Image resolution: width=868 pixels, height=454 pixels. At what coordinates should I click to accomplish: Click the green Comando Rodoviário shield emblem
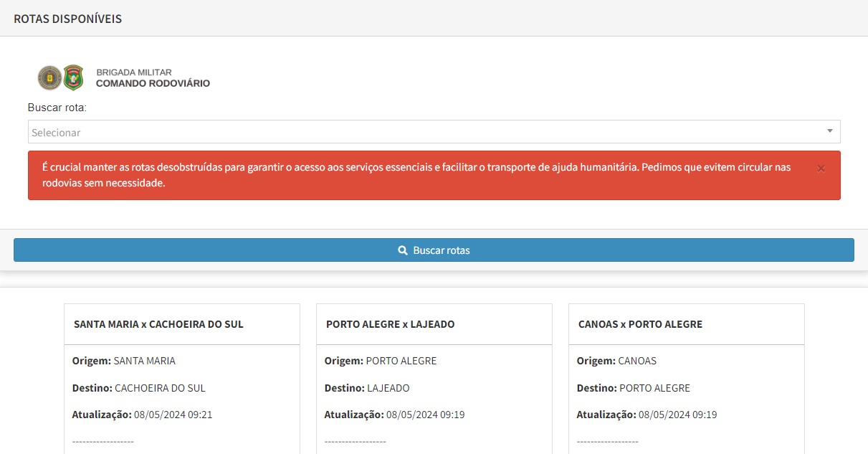(x=73, y=77)
